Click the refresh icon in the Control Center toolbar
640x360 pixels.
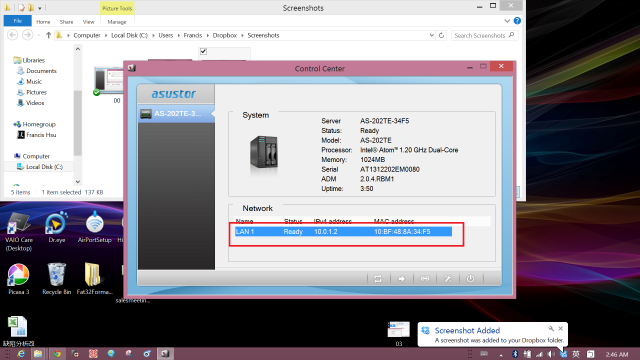(x=378, y=278)
